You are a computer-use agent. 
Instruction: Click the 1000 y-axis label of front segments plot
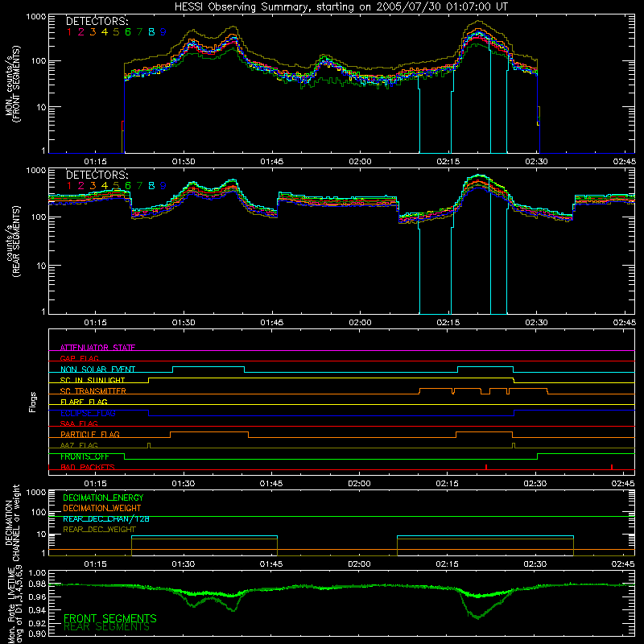36,17
